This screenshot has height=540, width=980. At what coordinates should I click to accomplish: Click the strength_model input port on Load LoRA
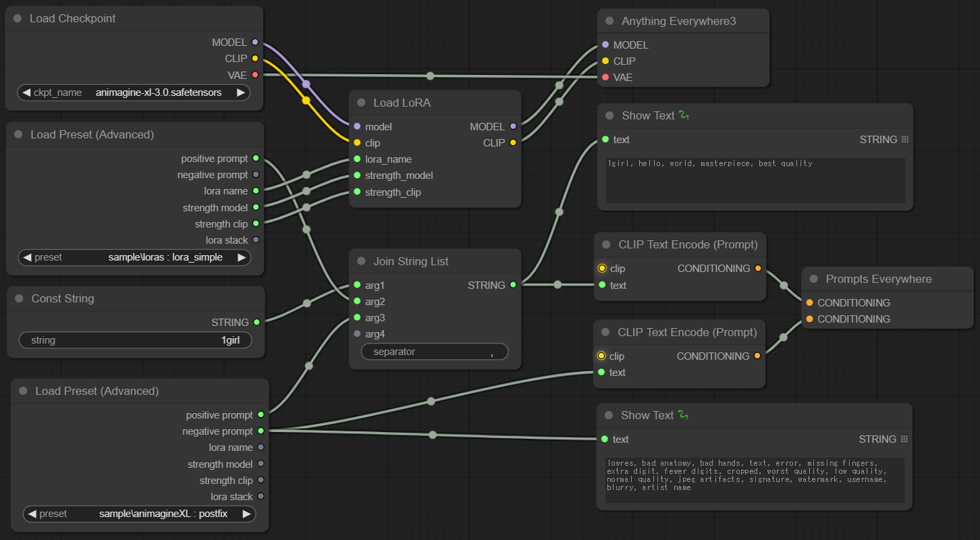coord(357,175)
